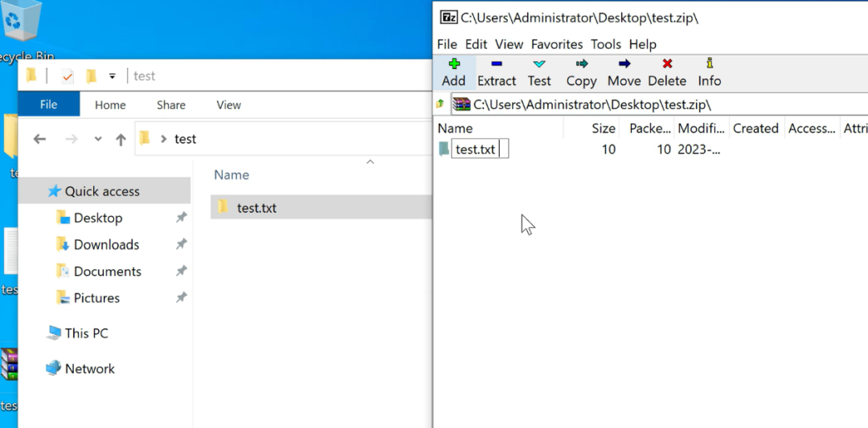
Task: Open the recent locations dropdown in Explorer
Action: pyautogui.click(x=98, y=139)
